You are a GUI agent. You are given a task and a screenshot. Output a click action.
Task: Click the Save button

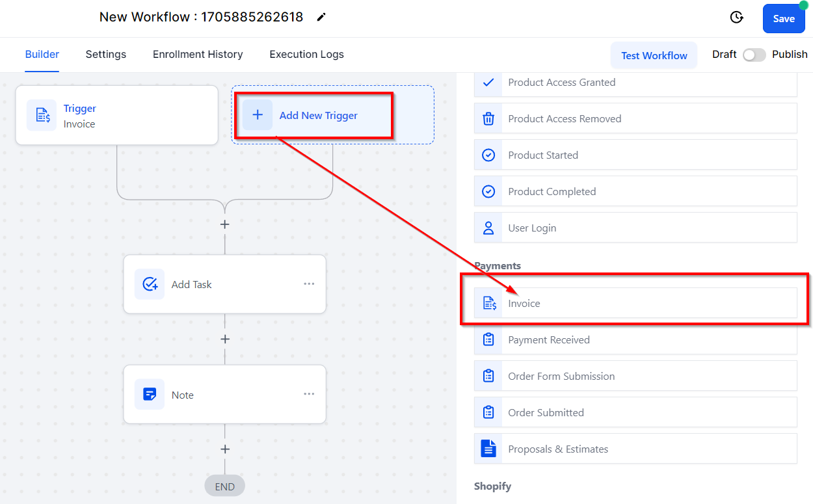pos(784,18)
